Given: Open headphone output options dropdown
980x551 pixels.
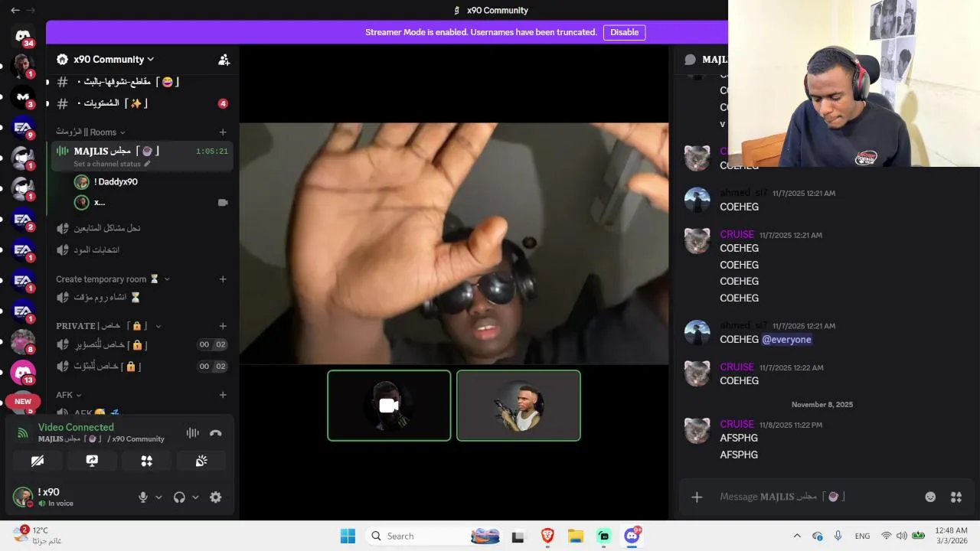Looking at the screenshot, I should coord(195,497).
